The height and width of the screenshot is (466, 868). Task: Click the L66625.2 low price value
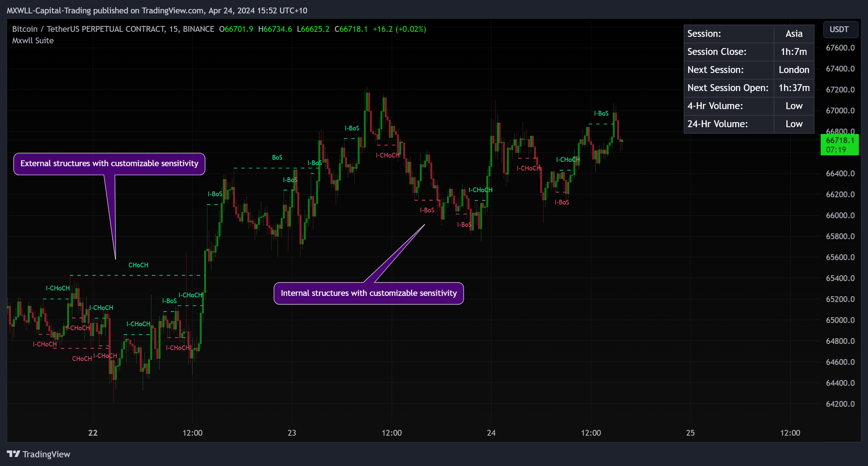pyautogui.click(x=313, y=29)
